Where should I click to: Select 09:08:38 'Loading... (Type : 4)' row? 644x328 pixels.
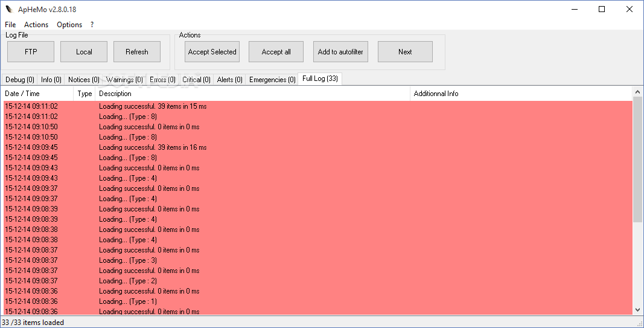[x=318, y=240]
